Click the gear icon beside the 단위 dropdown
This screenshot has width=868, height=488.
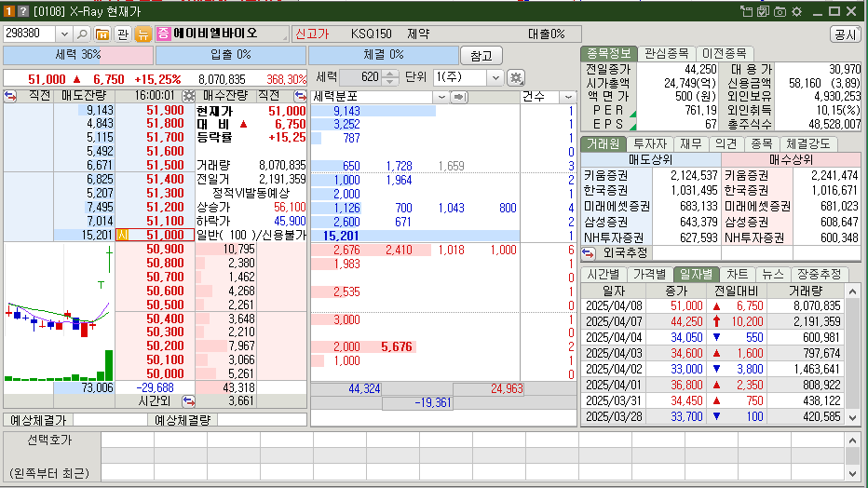tap(516, 78)
